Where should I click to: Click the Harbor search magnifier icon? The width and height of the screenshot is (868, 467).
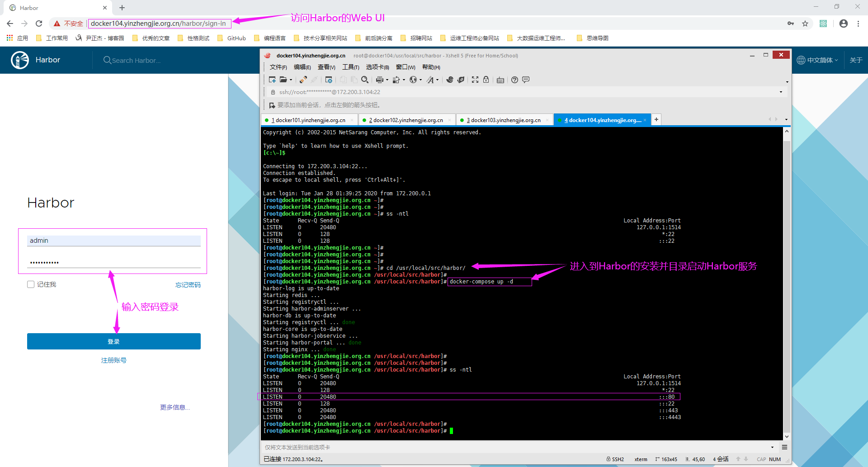(x=107, y=60)
